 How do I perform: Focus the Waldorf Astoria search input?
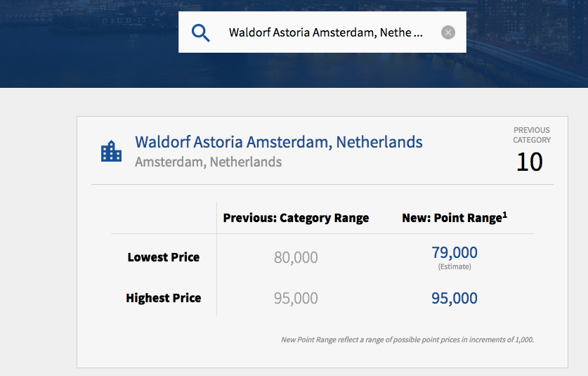(x=327, y=32)
